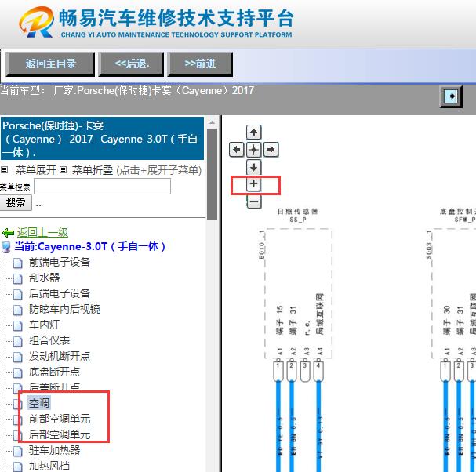The width and height of the screenshot is (476, 472).
Task: Select the 空调 tree item
Action: pyautogui.click(x=39, y=404)
